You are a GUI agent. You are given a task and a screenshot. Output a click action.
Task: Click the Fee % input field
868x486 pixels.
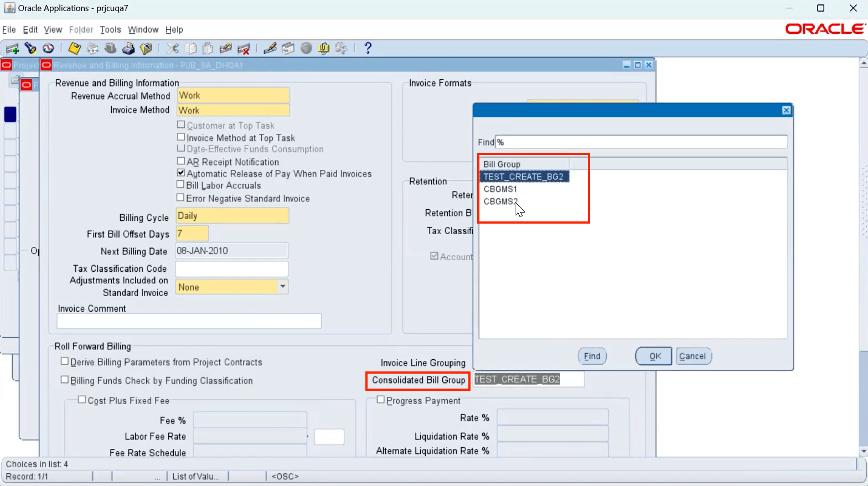click(250, 420)
